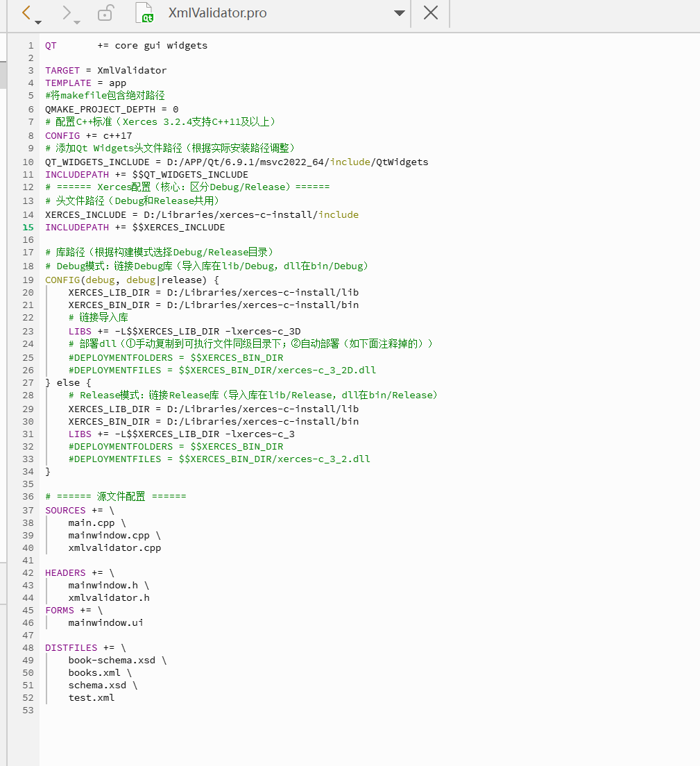The height and width of the screenshot is (766, 700).
Task: Click the LIBS line ending '-lxerces-c_3D'
Action: click(185, 331)
